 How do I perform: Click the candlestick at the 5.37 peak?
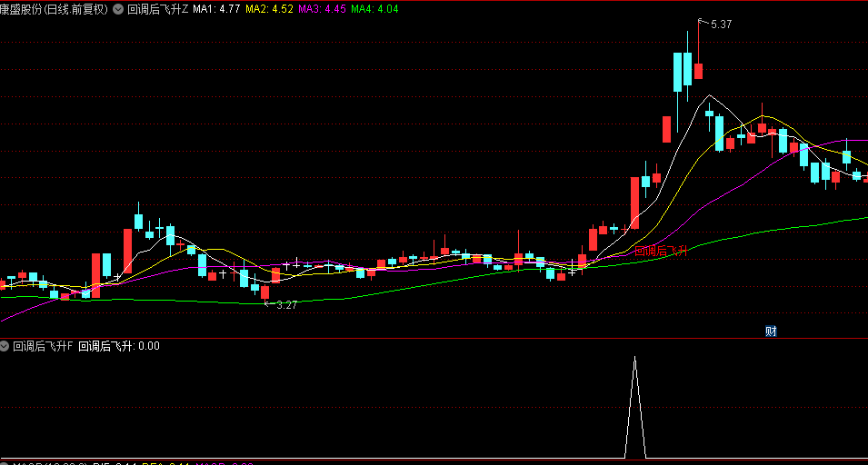pos(699,71)
